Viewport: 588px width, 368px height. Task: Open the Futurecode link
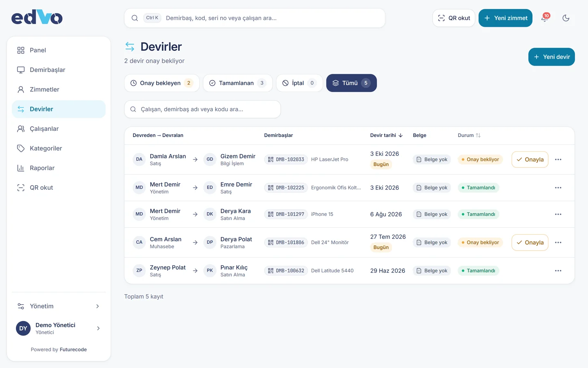(73, 350)
